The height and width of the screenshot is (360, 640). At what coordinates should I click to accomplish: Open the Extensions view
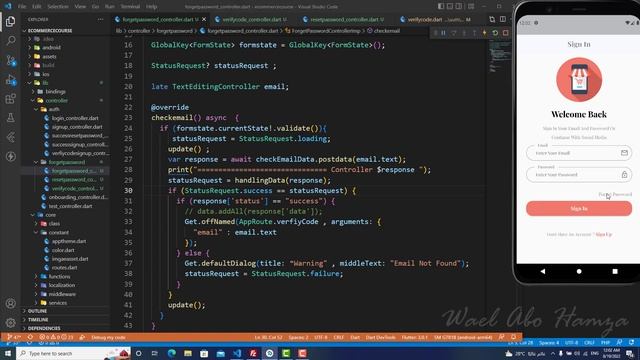[11, 99]
